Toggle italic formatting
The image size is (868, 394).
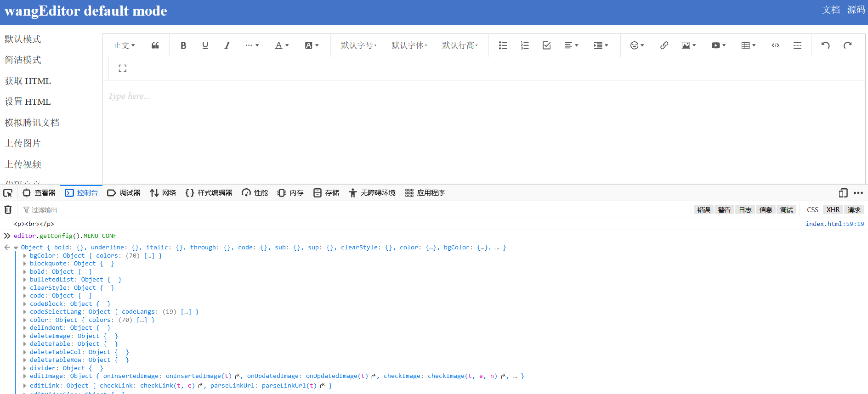coord(227,45)
